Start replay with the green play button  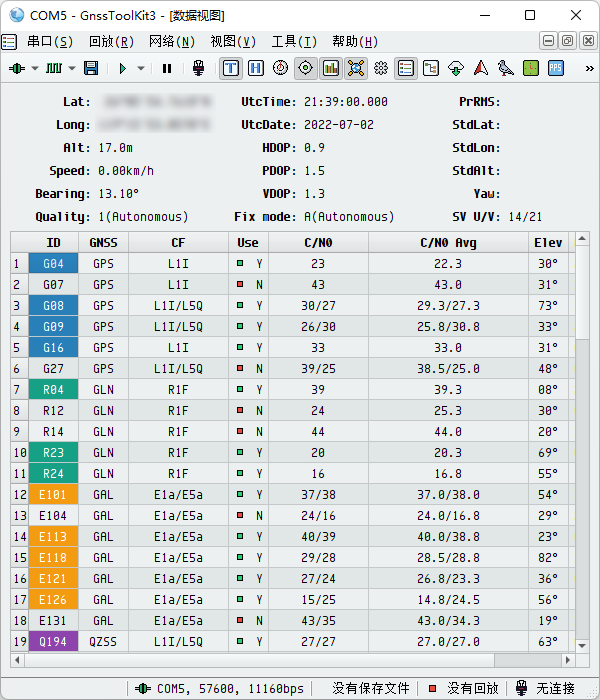tap(123, 68)
